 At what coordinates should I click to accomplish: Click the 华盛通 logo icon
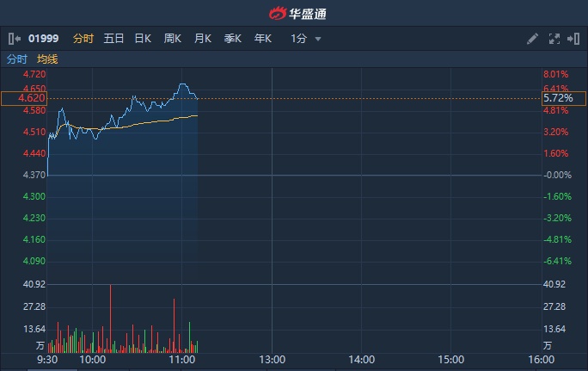click(x=277, y=14)
